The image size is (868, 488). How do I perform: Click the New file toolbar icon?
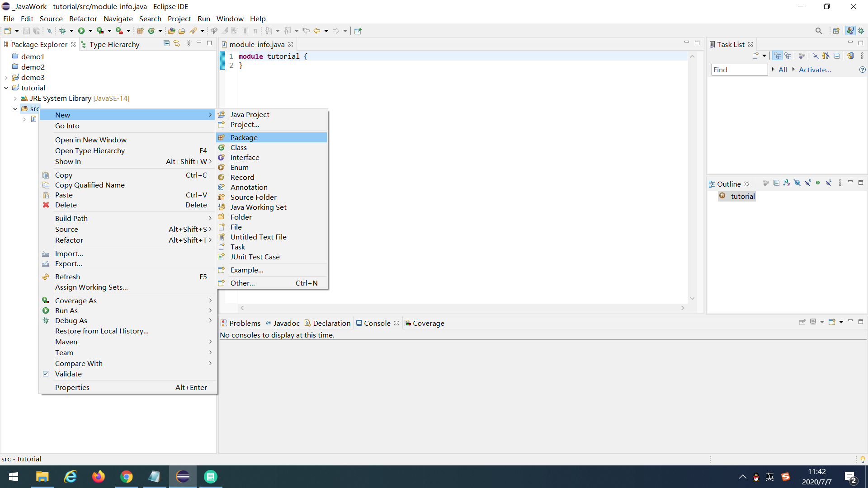pyautogui.click(x=8, y=31)
